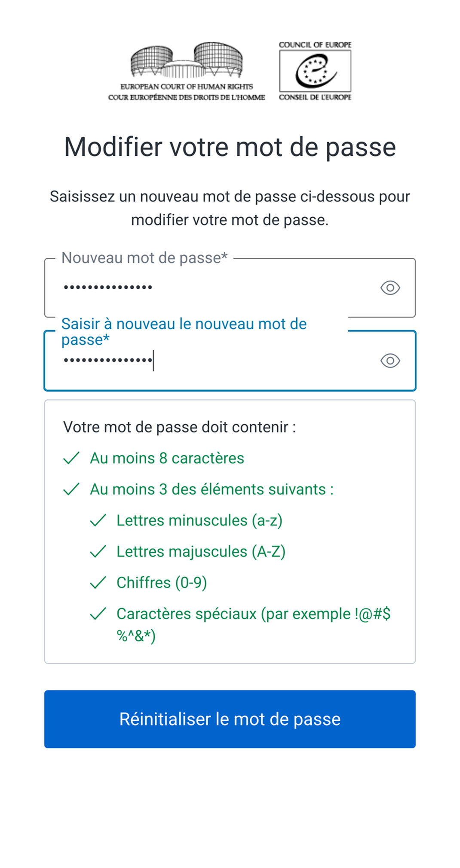Click the 'Modifier votre mot de passe' heading
This screenshot has height=868, width=460.
click(230, 147)
